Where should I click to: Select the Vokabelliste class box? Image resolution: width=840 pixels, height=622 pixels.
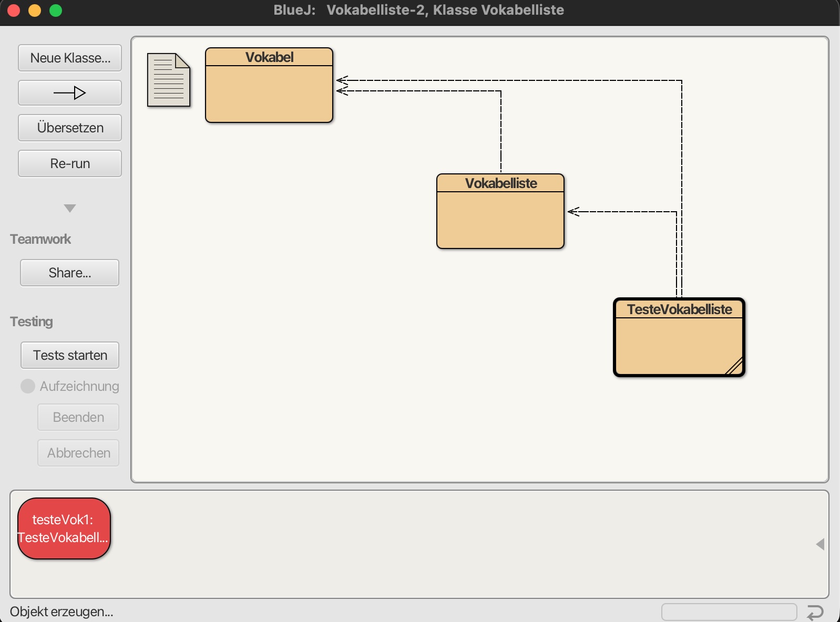click(500, 211)
